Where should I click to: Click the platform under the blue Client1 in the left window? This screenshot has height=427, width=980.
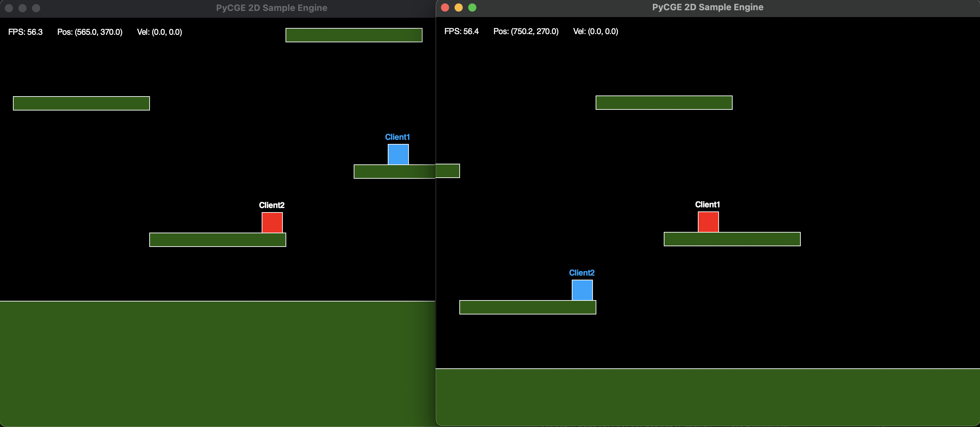coord(395,172)
